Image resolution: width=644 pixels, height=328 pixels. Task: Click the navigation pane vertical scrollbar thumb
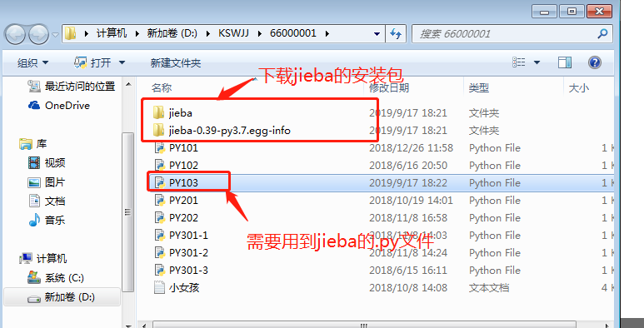pyautogui.click(x=128, y=212)
